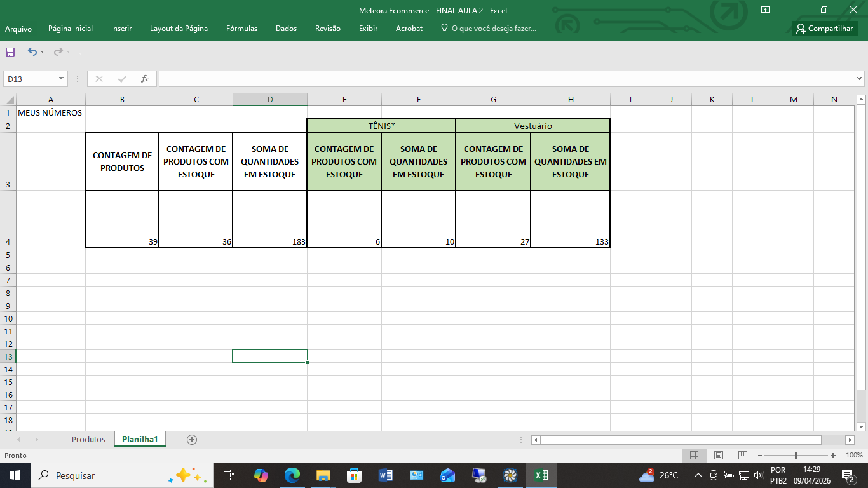
Task: Open the Windows Start menu
Action: coord(15,475)
